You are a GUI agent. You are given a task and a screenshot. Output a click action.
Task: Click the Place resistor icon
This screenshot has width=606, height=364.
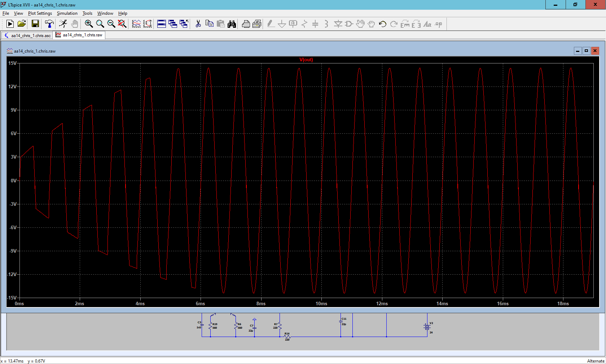pos(304,24)
